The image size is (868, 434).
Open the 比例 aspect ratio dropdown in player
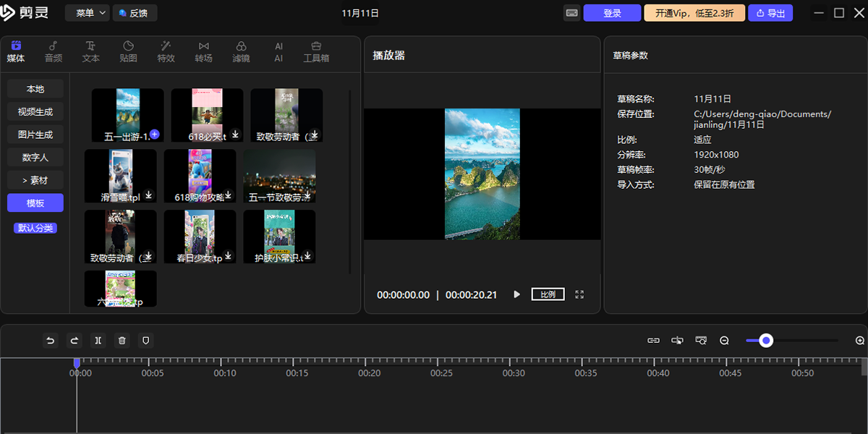pos(548,294)
